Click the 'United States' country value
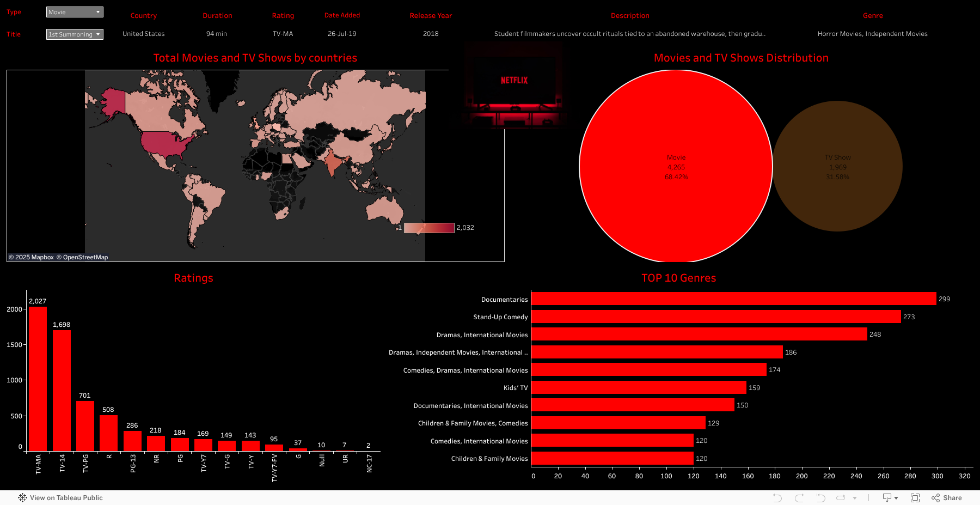Image resolution: width=980 pixels, height=505 pixels. click(144, 34)
